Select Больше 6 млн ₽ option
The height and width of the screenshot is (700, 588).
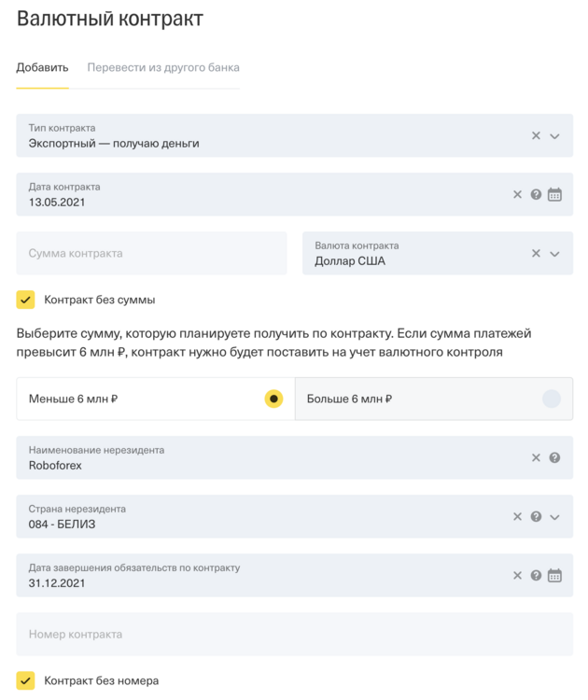click(x=433, y=399)
